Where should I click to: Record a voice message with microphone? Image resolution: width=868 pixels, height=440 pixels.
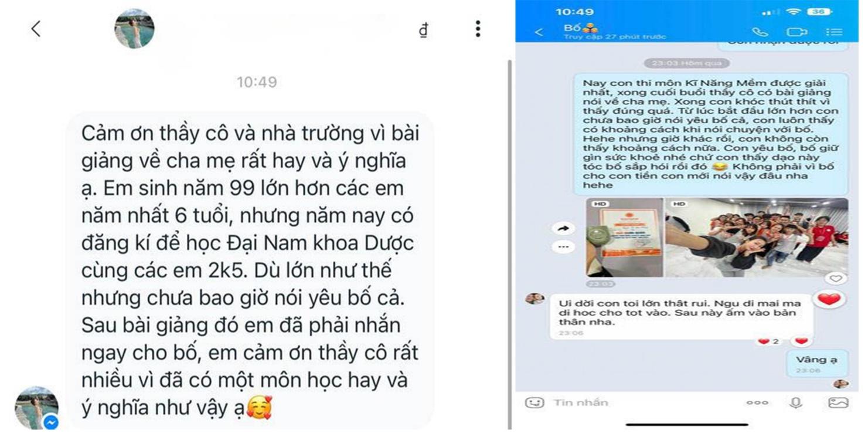(x=795, y=403)
